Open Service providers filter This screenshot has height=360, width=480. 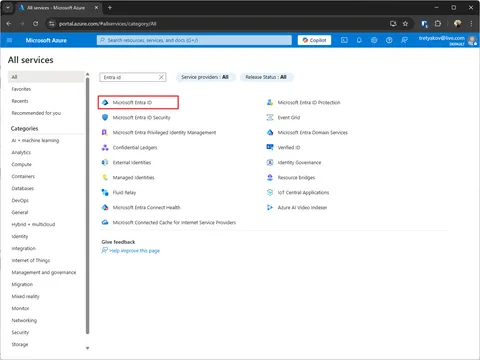[x=205, y=77]
